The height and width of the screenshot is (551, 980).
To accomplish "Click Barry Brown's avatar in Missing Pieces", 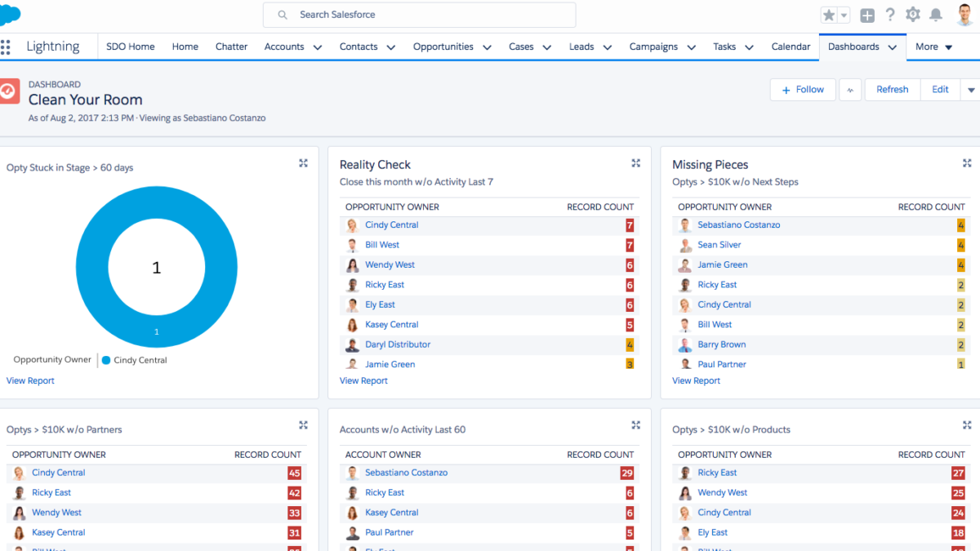I will (x=685, y=344).
